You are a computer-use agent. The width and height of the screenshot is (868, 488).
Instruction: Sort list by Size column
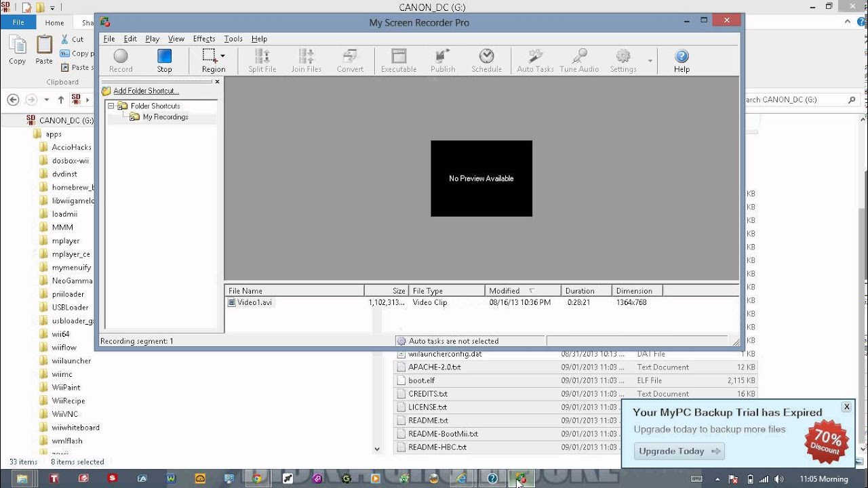click(387, 291)
